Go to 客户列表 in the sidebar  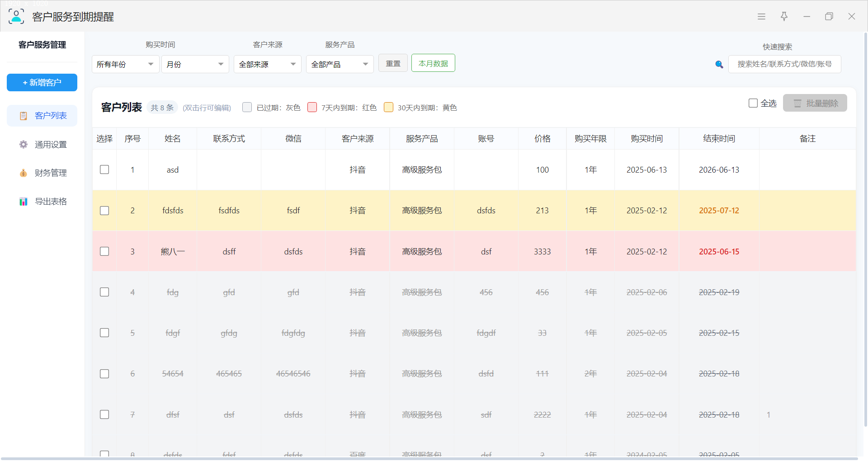tap(42, 116)
